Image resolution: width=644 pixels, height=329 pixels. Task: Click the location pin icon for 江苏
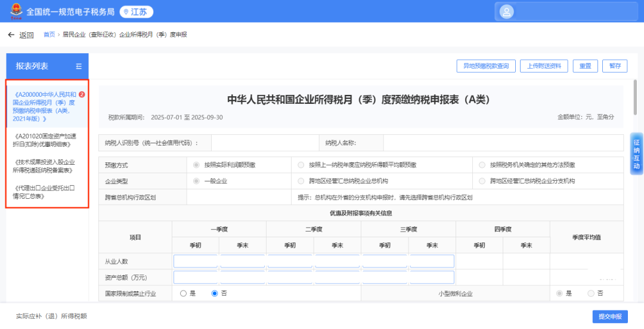pyautogui.click(x=126, y=12)
